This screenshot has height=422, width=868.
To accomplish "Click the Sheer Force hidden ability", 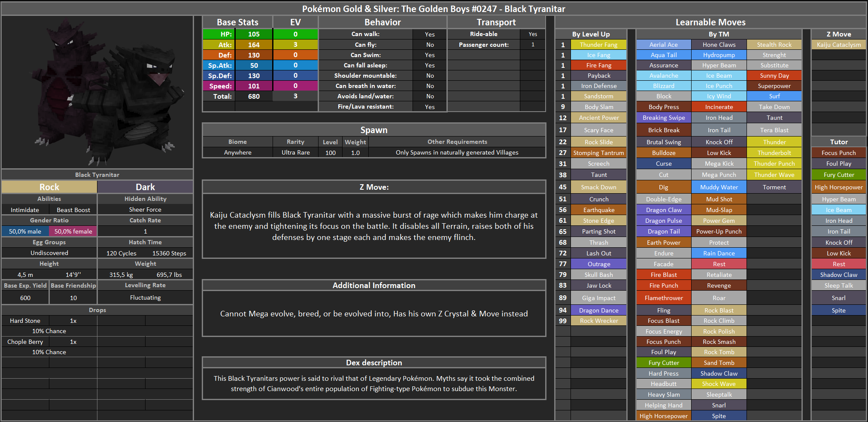I will [145, 209].
